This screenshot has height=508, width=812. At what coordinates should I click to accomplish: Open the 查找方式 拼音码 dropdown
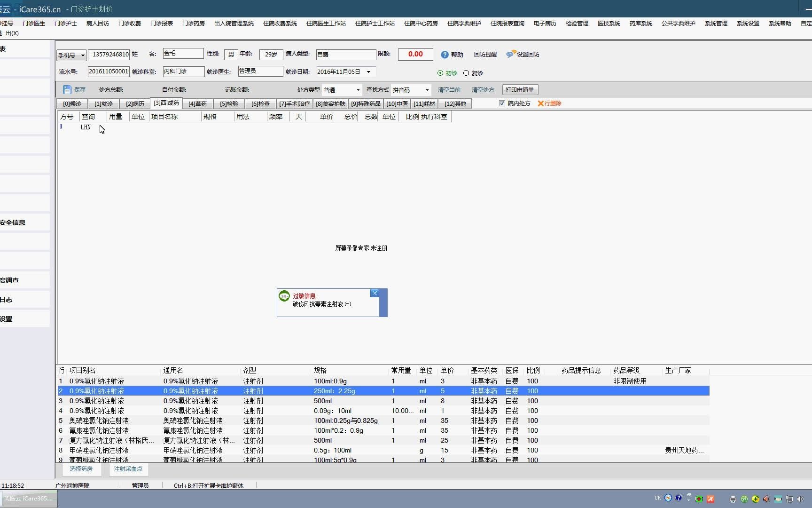pos(427,90)
